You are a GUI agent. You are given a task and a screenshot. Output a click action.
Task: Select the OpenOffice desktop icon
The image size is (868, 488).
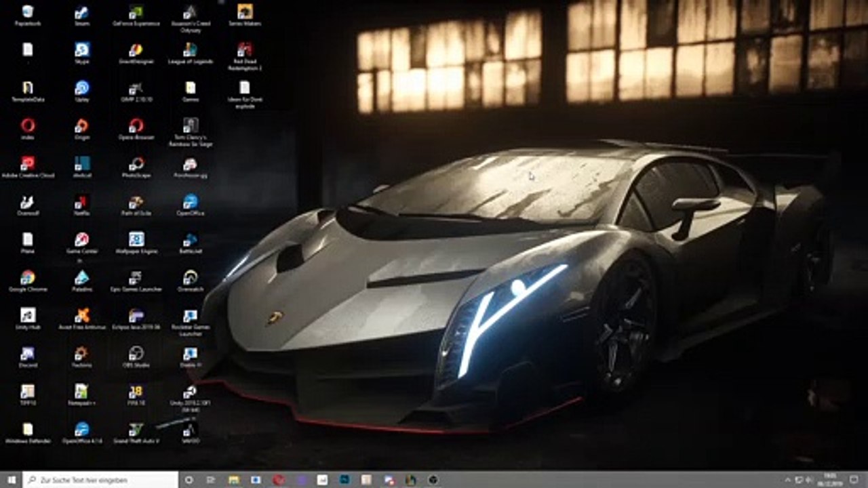[x=190, y=205]
